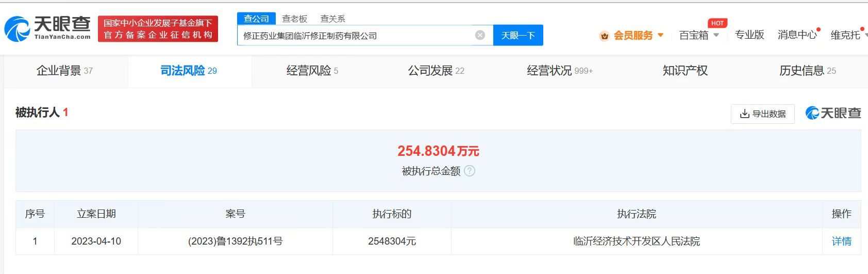Open the 历史信息 tab
The height and width of the screenshot is (274, 868).
pyautogui.click(x=808, y=71)
